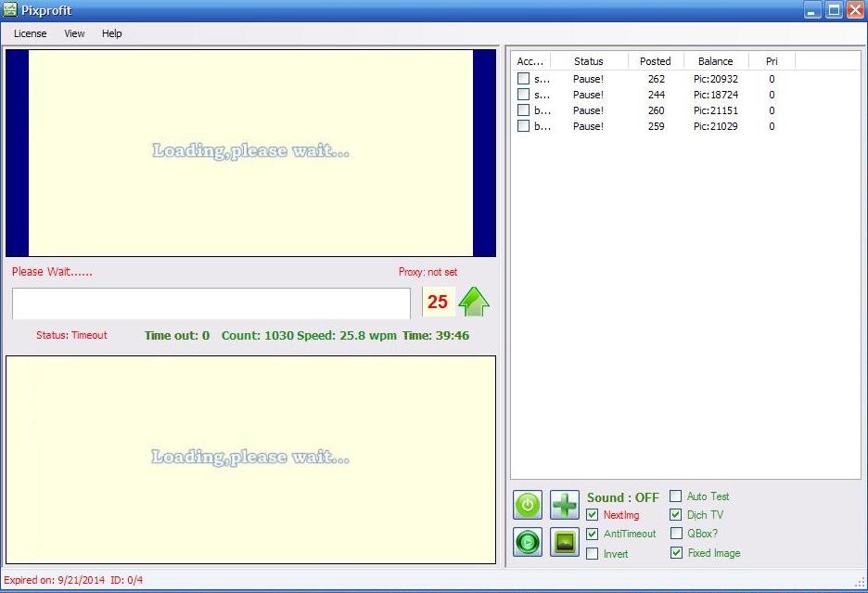Click the green up arrow submit icon
Viewport: 868px width, 593px height.
[x=474, y=302]
